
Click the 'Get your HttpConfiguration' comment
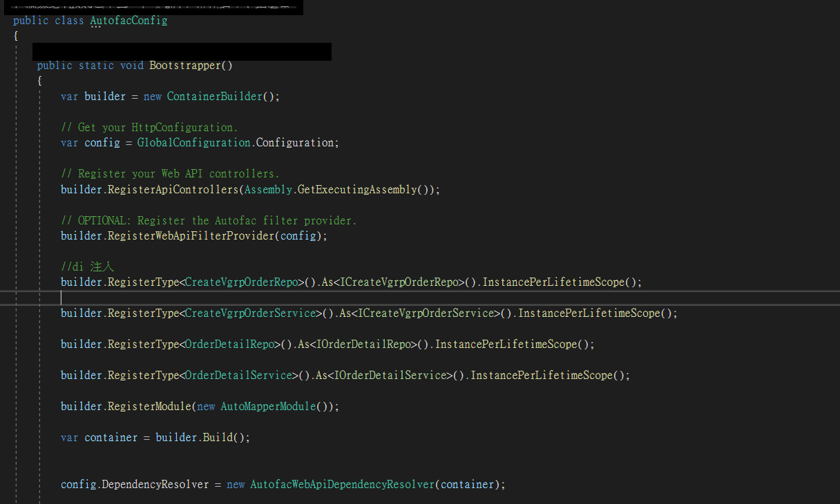(x=149, y=128)
